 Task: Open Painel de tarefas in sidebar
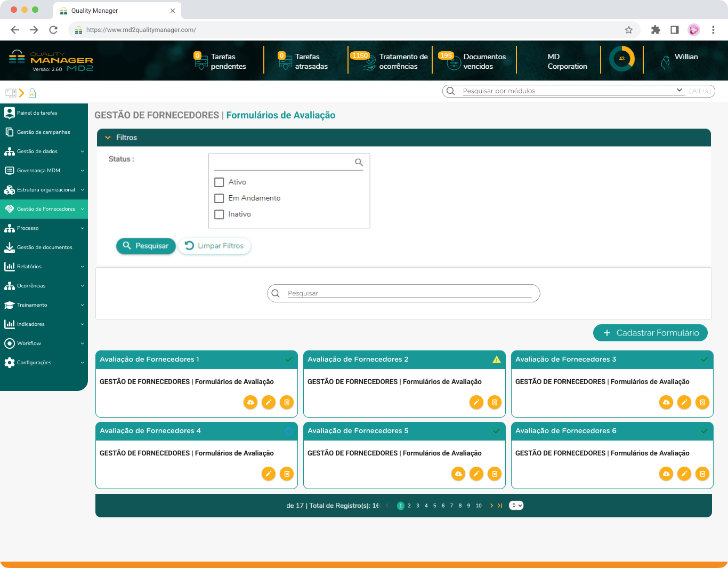pos(37,113)
